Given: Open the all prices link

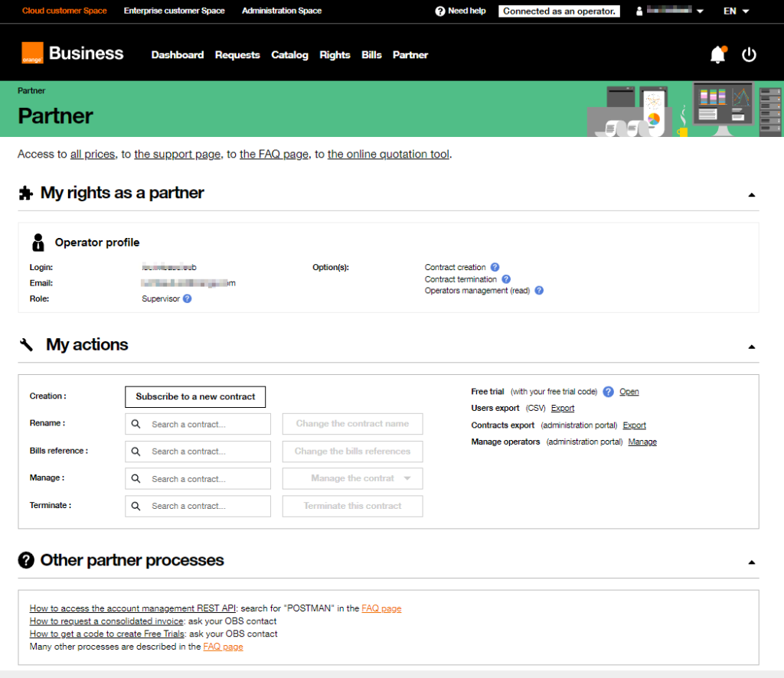Looking at the screenshot, I should 93,155.
